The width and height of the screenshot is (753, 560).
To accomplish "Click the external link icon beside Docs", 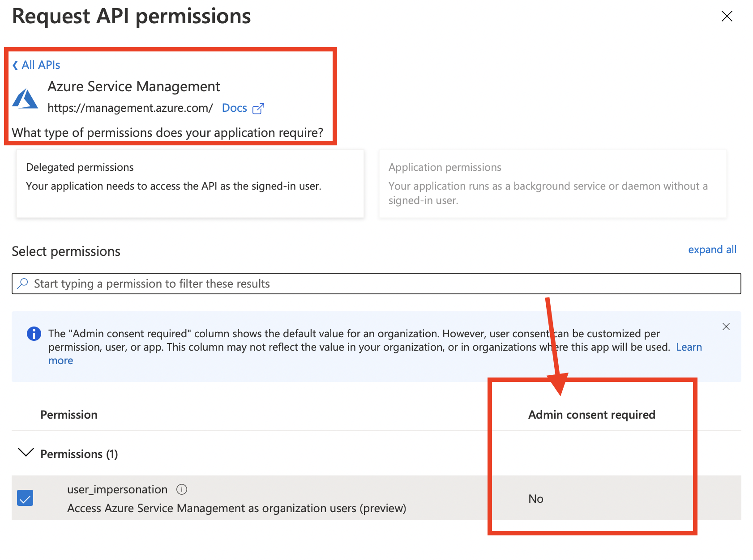I will pyautogui.click(x=258, y=109).
